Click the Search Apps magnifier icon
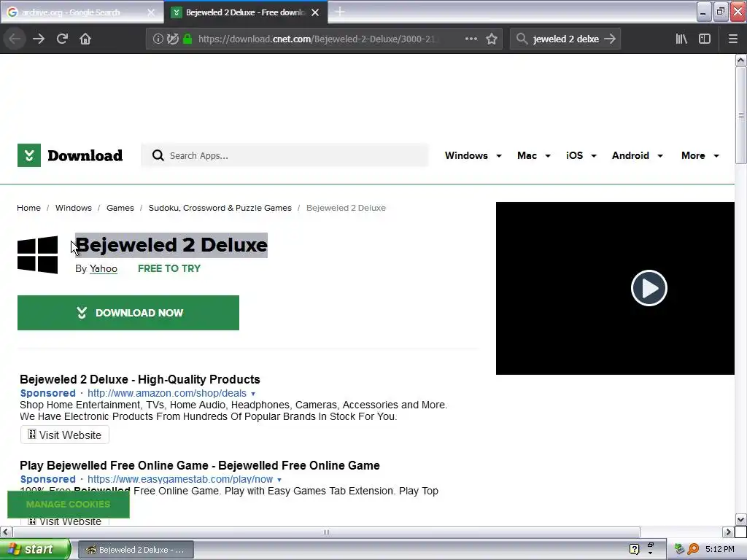The image size is (747, 560). (x=158, y=155)
